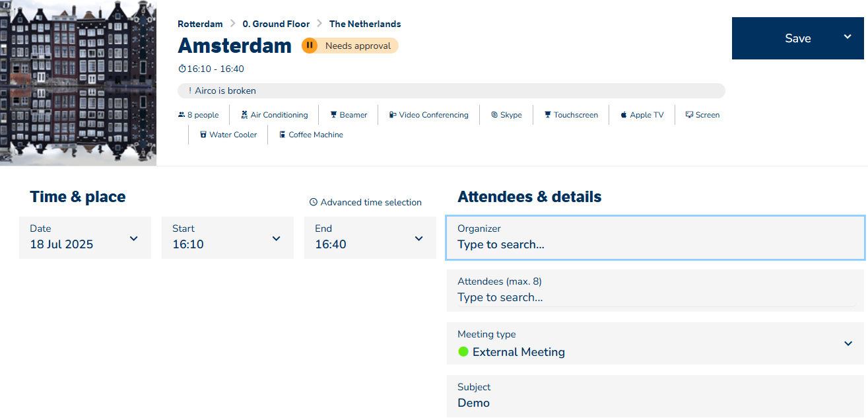Click the Touchscreen amenity icon
Screen dimensions: 868x418
(x=548, y=115)
